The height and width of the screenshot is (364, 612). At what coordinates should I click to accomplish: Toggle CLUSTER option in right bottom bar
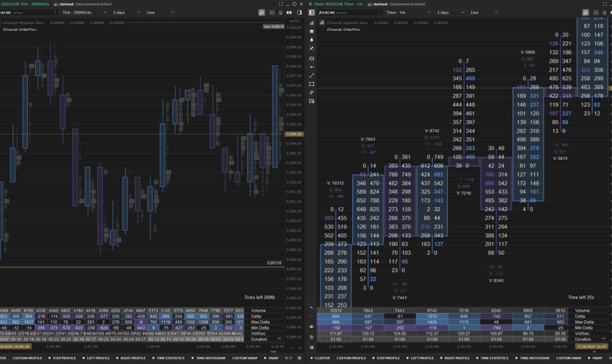tap(320, 358)
